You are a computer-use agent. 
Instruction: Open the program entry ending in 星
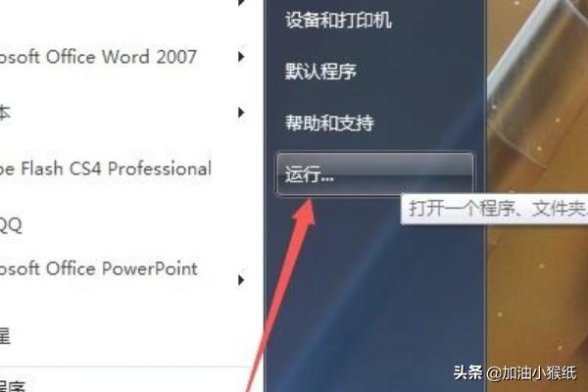pyautogui.click(x=5, y=336)
